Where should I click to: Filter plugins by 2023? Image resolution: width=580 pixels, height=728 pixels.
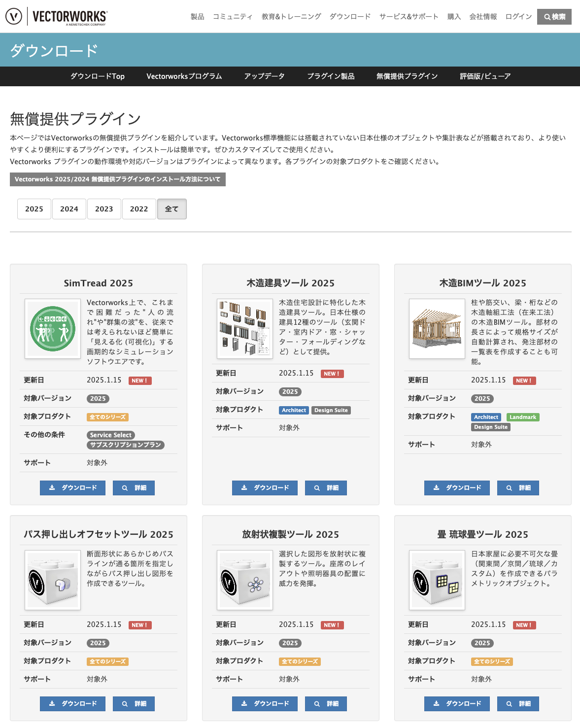104,209
